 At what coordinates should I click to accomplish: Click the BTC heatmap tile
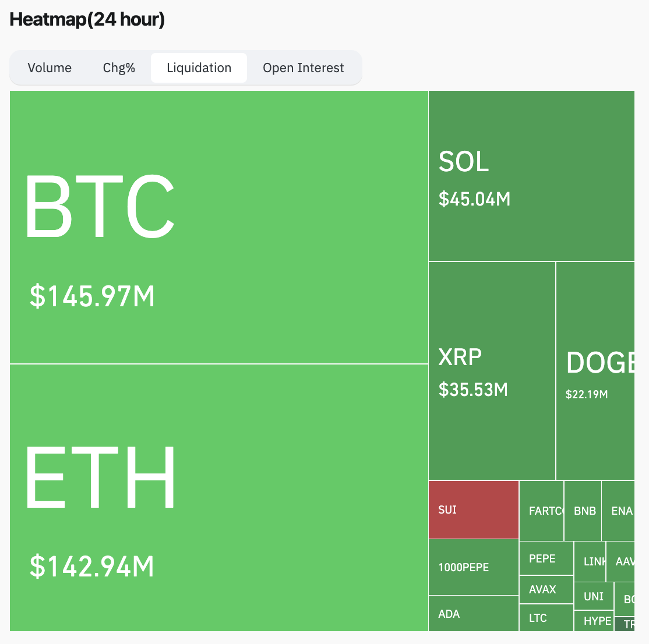[x=218, y=227]
